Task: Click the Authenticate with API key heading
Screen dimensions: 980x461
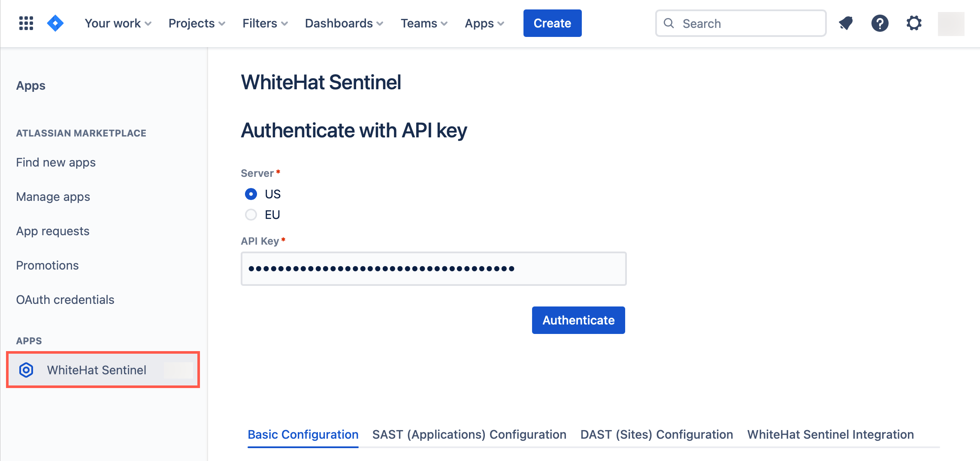Action: 354,130
